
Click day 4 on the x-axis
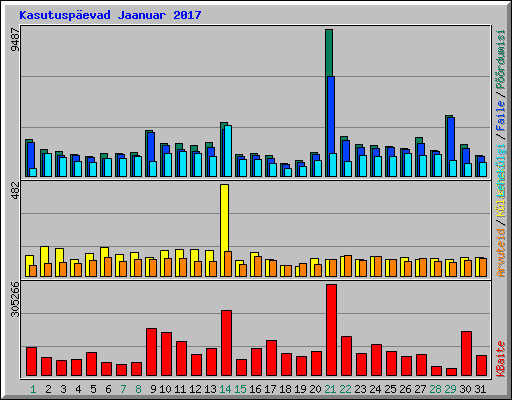point(78,389)
